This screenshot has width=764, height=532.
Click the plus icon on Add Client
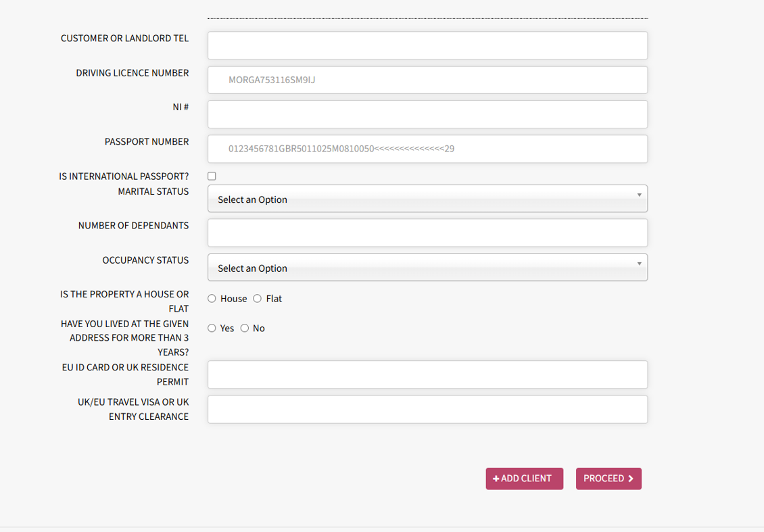pos(498,478)
